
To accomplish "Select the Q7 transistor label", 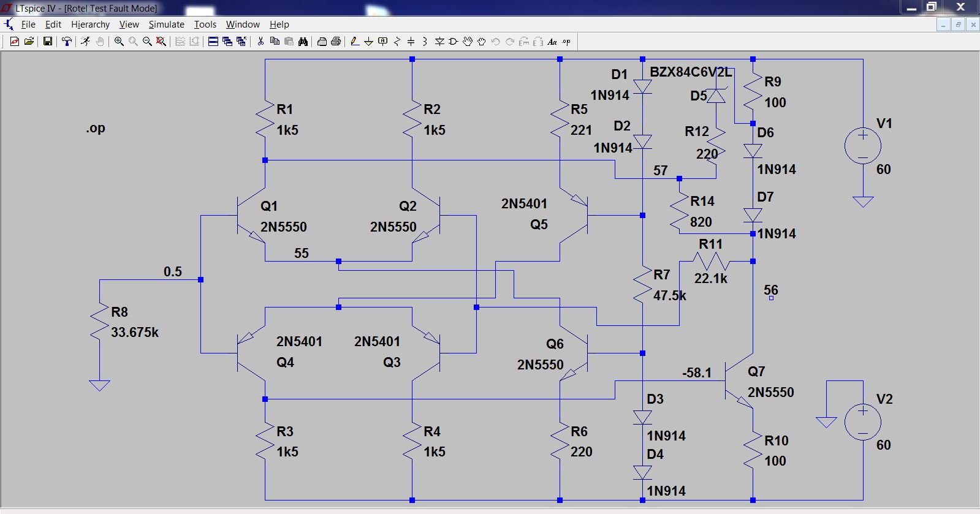I will point(756,371).
